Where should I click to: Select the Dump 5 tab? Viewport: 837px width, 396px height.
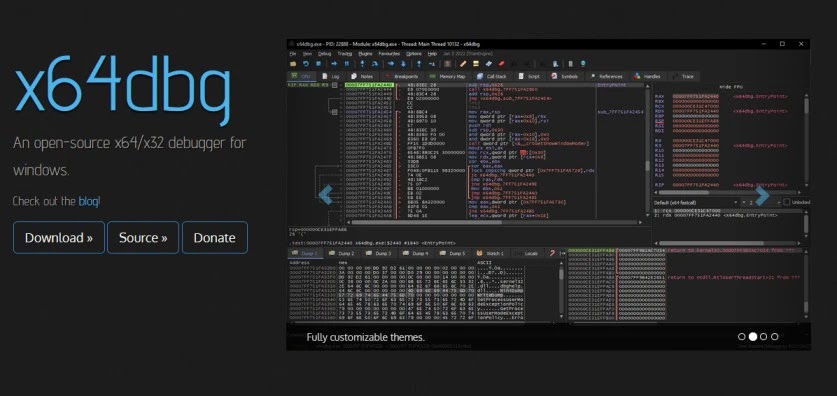pos(453,254)
